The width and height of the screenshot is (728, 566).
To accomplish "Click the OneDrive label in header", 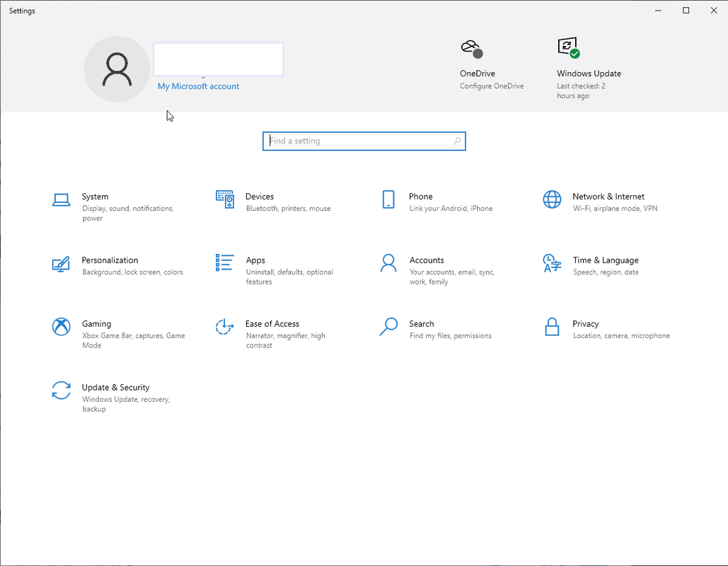I will [x=478, y=74].
